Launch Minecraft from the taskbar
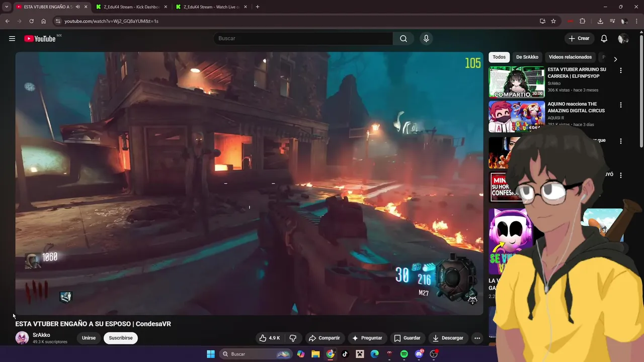644x362 pixels. coord(360,354)
